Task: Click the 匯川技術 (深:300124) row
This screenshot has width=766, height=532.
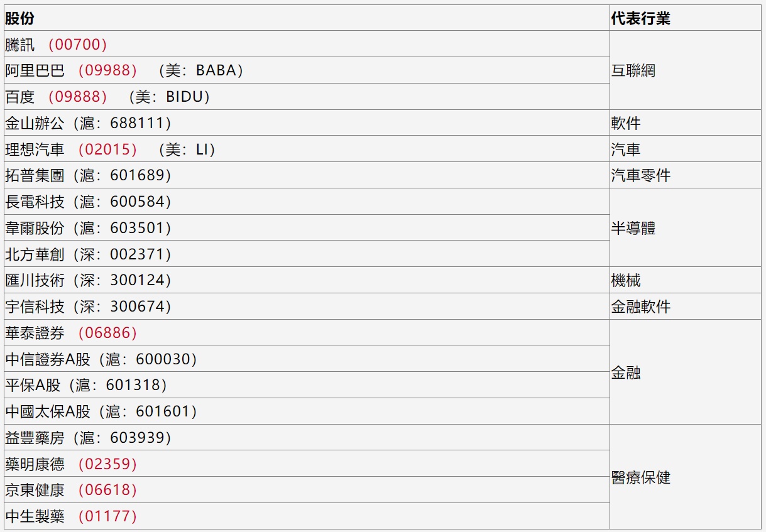Action: click(x=88, y=280)
